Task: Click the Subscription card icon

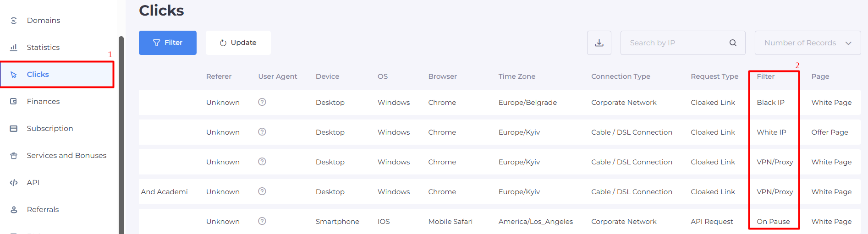Action: click(x=14, y=129)
